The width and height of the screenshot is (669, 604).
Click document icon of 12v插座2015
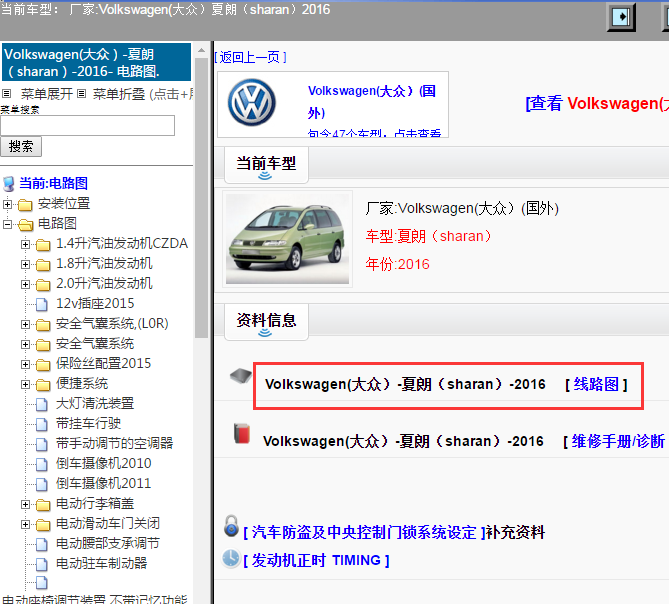coord(42,304)
